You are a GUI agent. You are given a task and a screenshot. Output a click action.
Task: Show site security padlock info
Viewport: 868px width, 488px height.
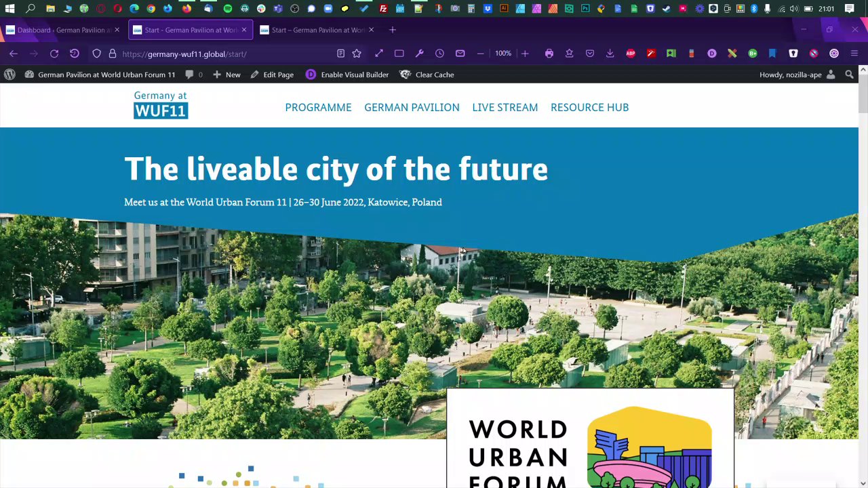pyautogui.click(x=113, y=54)
